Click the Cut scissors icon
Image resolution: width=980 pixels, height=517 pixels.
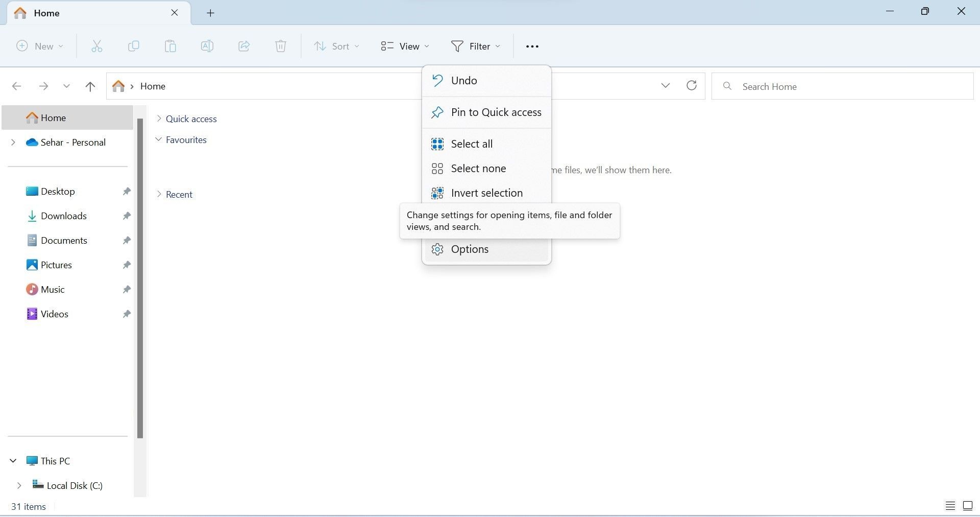tap(97, 46)
